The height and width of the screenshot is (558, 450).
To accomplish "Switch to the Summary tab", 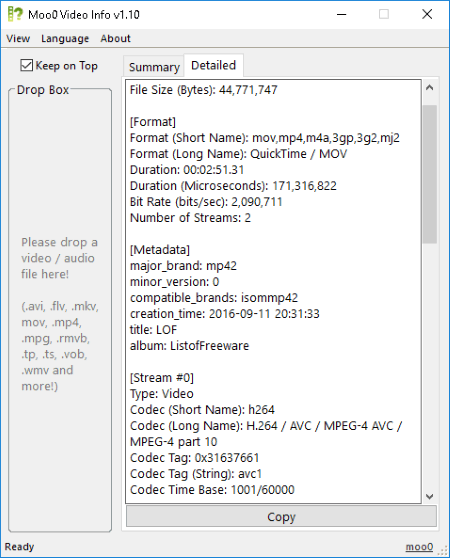I will [x=154, y=67].
